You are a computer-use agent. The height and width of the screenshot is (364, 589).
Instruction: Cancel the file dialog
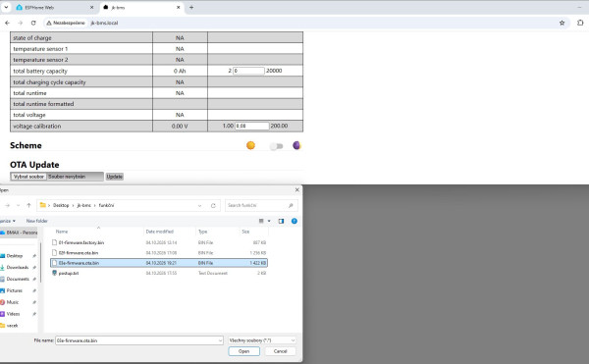280,351
